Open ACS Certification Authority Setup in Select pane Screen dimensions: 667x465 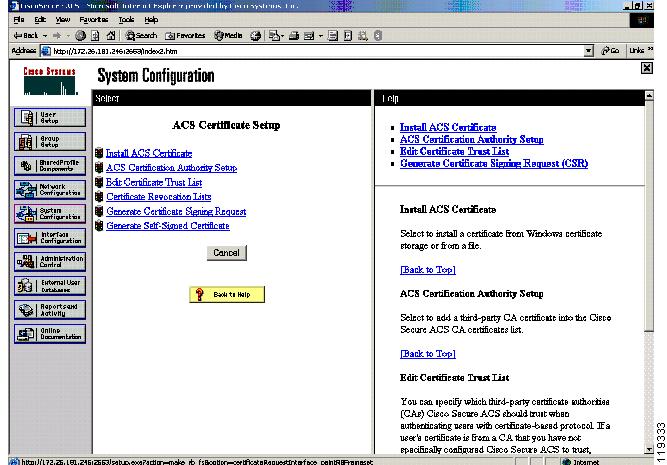[171, 168]
